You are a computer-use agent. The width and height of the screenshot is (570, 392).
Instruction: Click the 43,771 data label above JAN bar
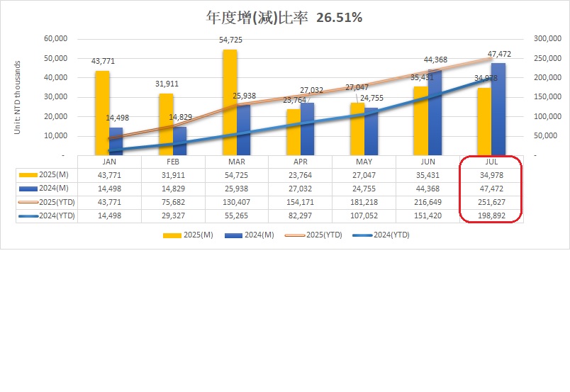pyautogui.click(x=103, y=61)
